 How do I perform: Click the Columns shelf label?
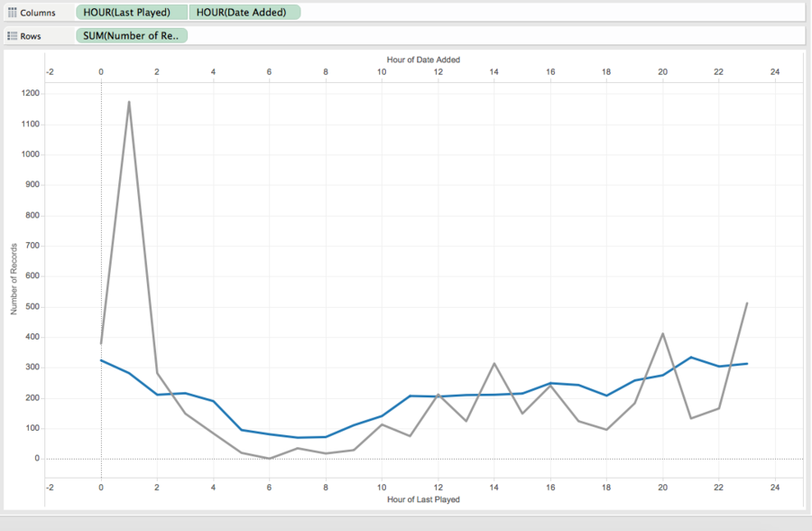(38, 13)
